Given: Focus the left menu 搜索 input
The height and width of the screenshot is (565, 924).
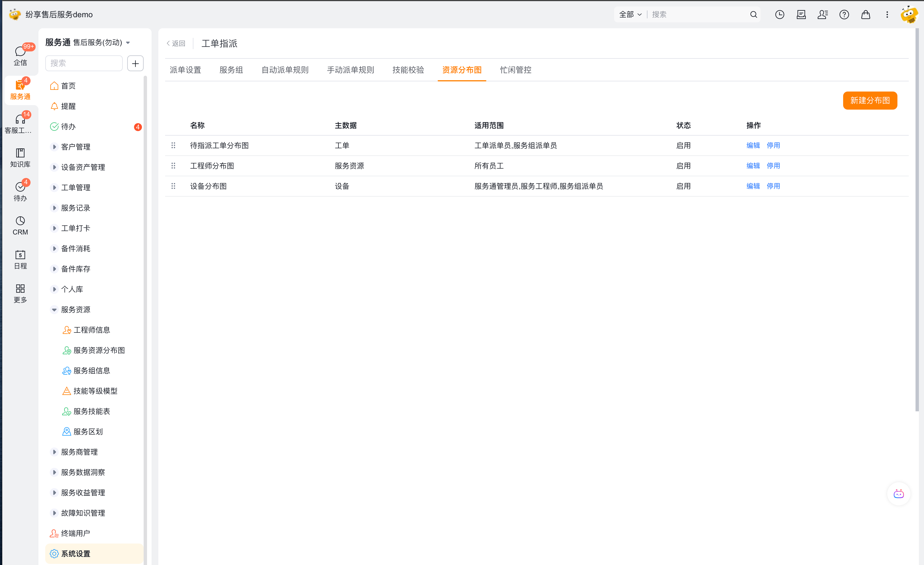Looking at the screenshot, I should [x=84, y=63].
